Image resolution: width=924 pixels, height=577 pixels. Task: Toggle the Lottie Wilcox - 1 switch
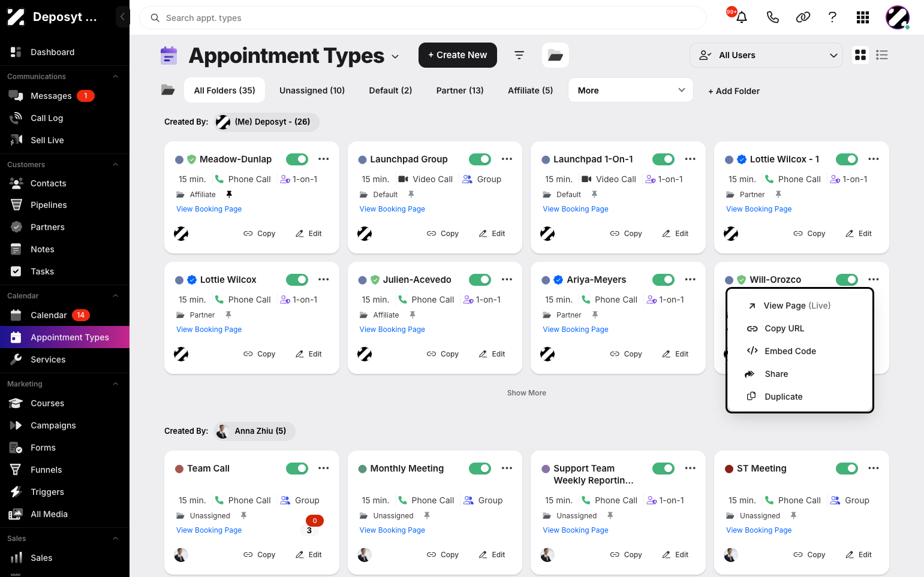[x=847, y=159]
